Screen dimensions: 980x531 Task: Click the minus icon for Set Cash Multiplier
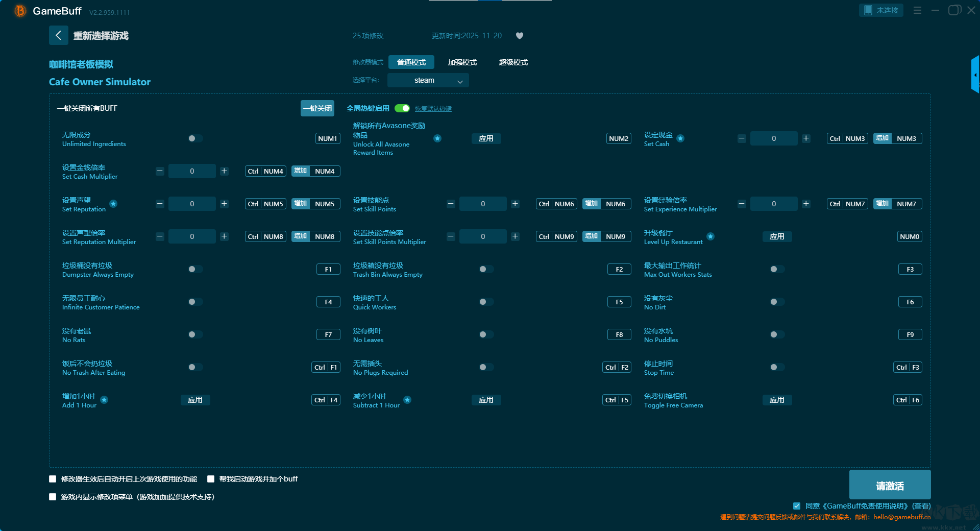(x=160, y=171)
